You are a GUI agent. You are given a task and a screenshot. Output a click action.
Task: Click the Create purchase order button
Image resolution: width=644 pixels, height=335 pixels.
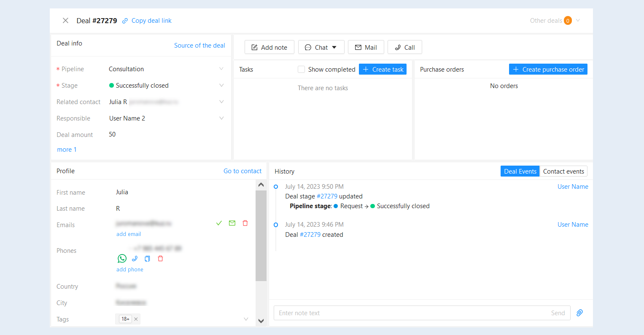point(548,70)
